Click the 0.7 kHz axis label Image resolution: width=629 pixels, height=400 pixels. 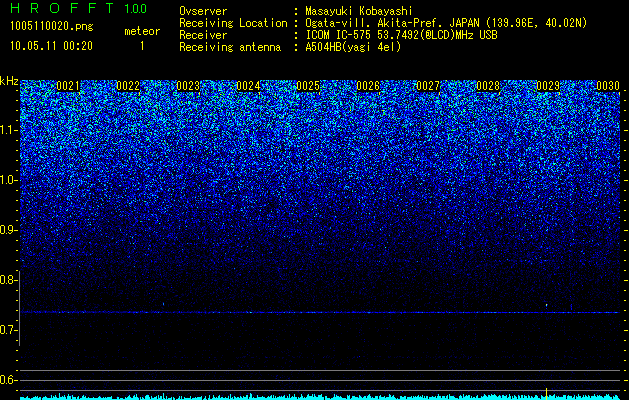pyautogui.click(x=7, y=330)
